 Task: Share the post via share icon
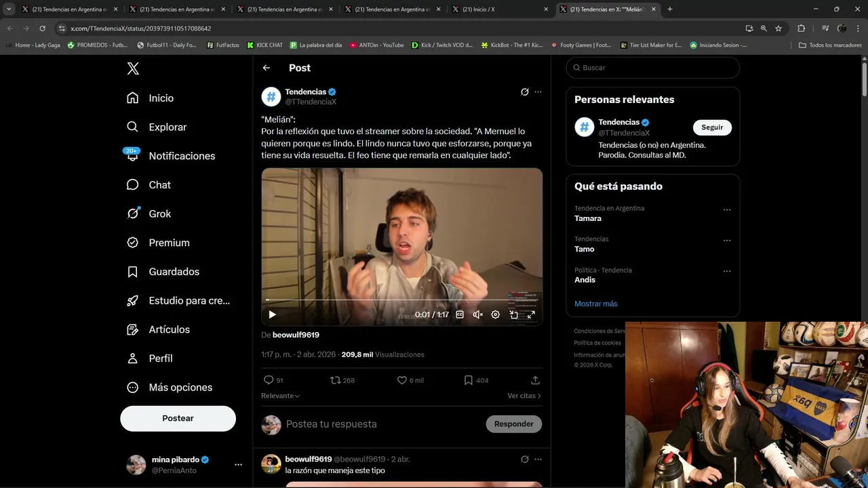click(535, 380)
